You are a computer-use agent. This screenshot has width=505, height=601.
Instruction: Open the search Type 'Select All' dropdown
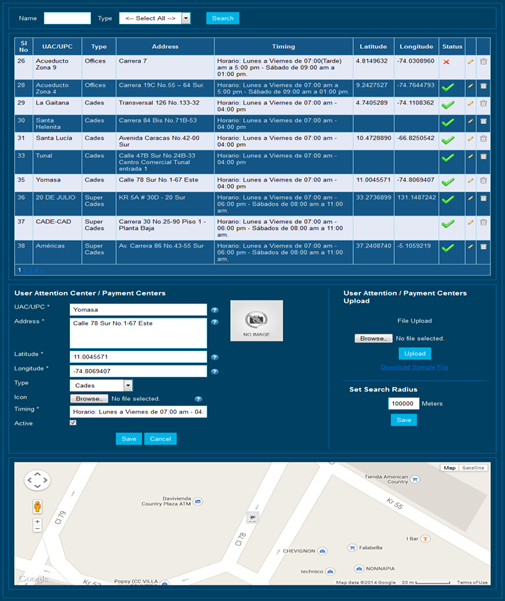tap(155, 18)
